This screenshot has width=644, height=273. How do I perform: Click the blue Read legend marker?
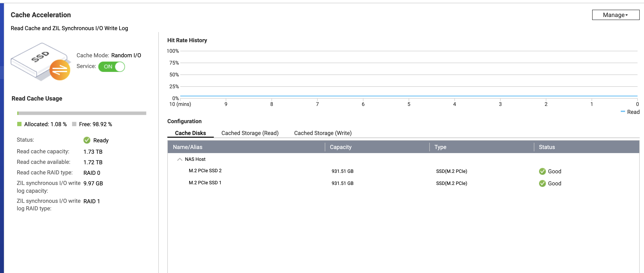(622, 112)
